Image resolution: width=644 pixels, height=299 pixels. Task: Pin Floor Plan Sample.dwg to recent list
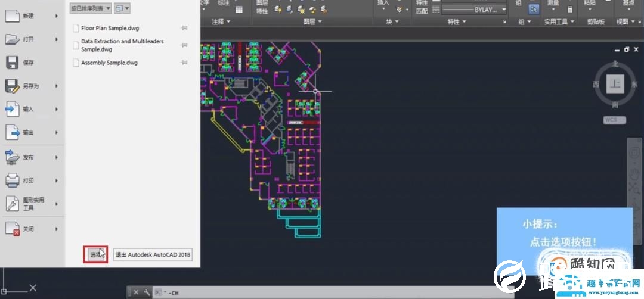tap(184, 28)
